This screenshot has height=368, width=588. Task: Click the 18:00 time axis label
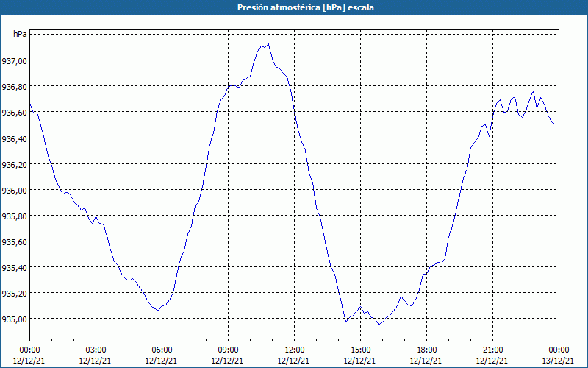click(426, 350)
